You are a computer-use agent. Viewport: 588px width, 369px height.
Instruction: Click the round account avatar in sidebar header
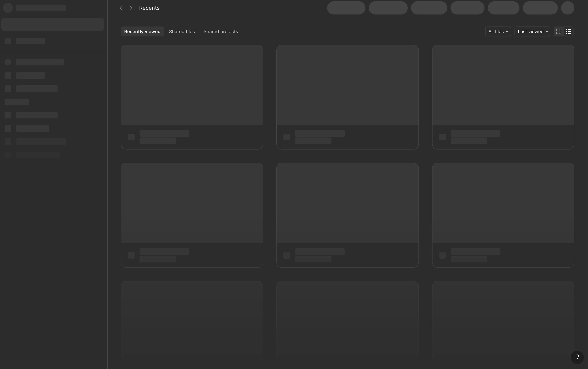(8, 8)
